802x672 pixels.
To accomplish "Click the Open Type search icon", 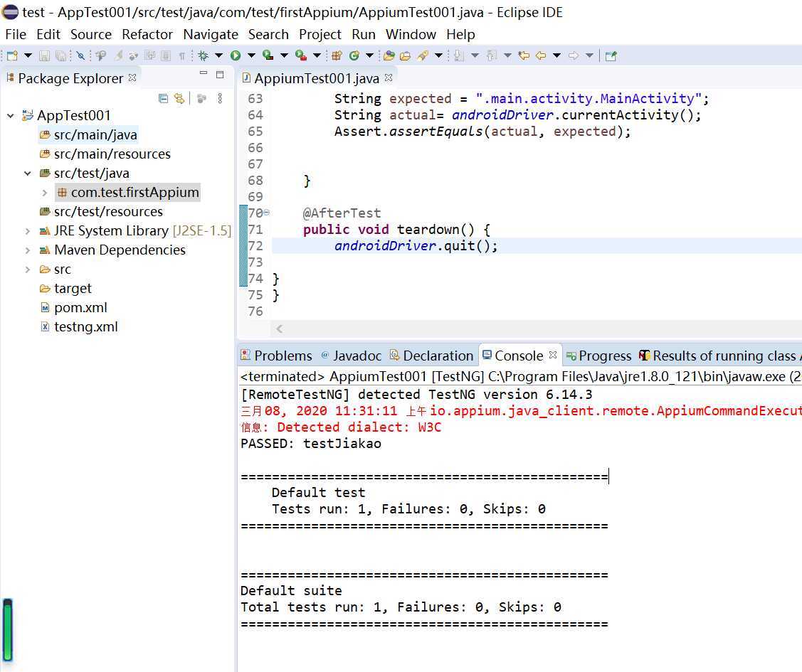I will click(101, 55).
